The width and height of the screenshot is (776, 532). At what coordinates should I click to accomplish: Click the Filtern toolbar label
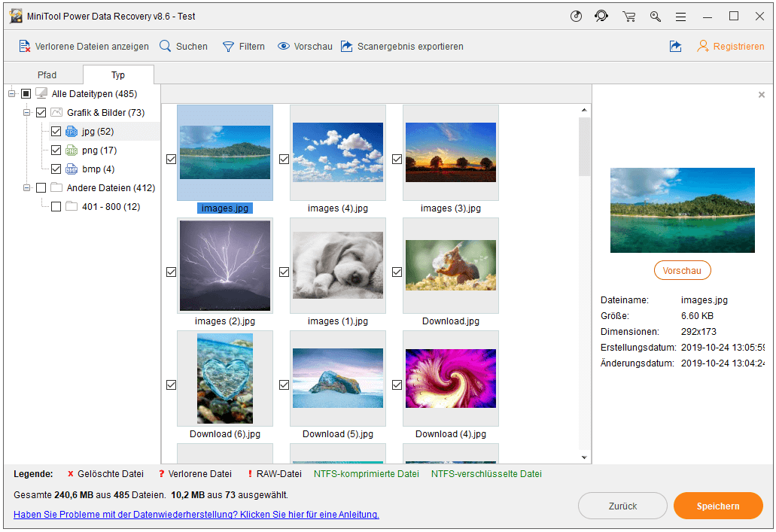tap(252, 47)
